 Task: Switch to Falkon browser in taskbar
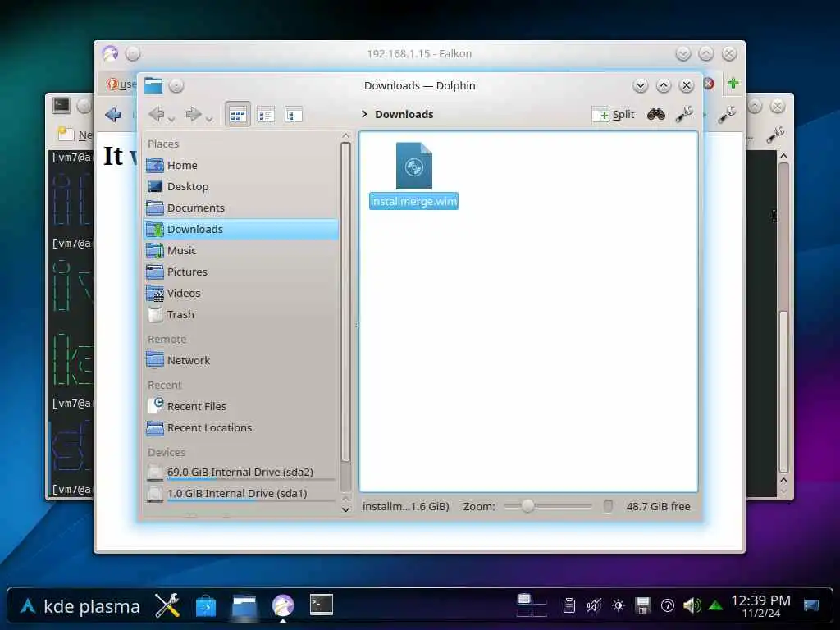(283, 606)
